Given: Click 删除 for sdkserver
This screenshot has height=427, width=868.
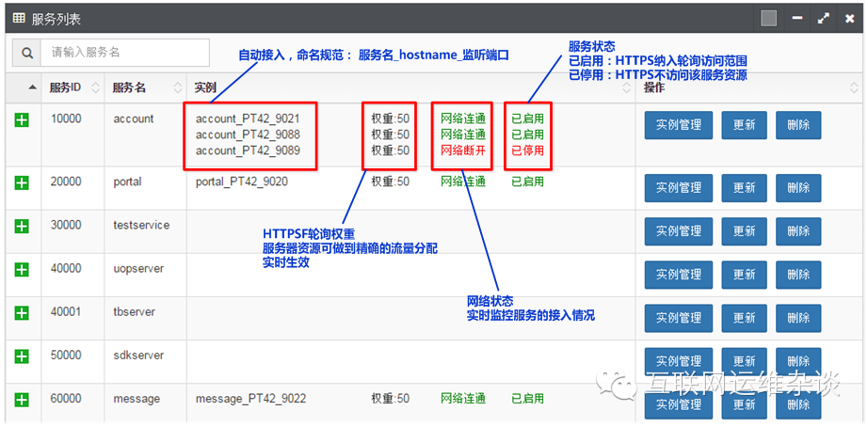Looking at the screenshot, I should (x=798, y=362).
